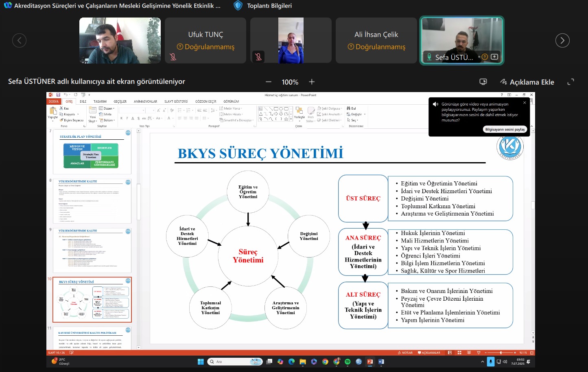Select Biçim Boyacısı format painter
This screenshot has width=588, height=372.
tap(72, 120)
